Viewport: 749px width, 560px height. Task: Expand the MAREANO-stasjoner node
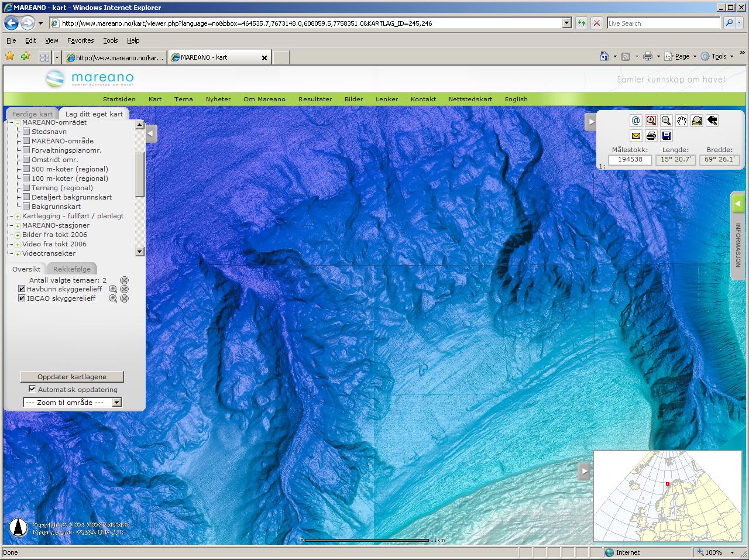point(18,226)
